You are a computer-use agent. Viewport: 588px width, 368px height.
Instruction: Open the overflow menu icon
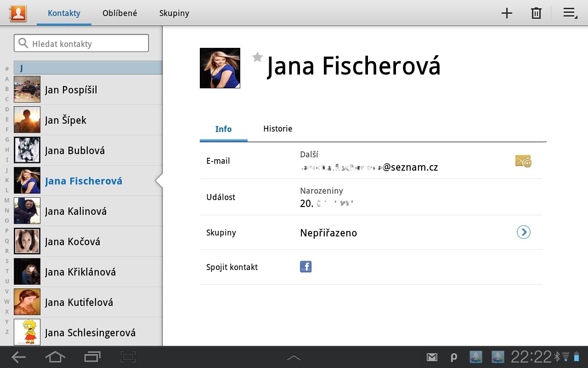[570, 13]
